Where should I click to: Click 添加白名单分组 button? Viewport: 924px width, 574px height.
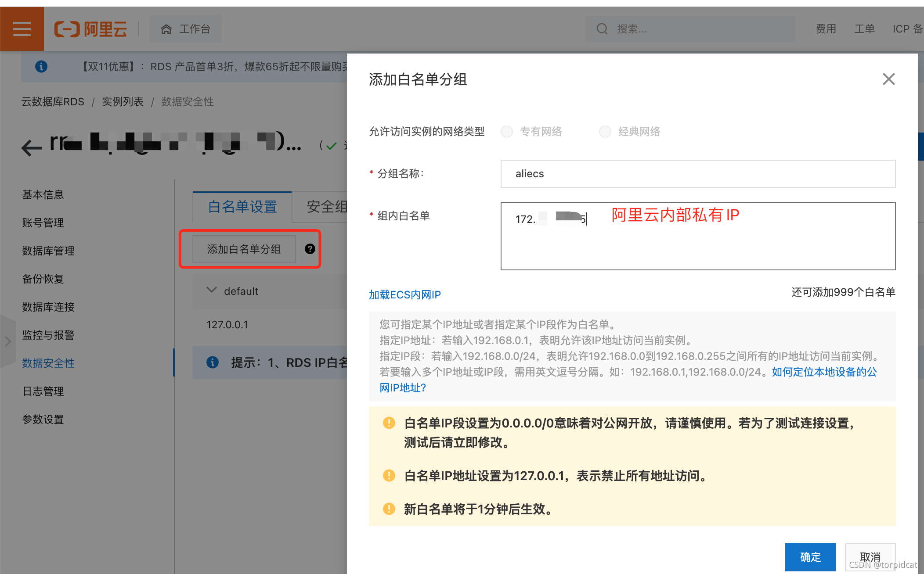click(x=244, y=249)
